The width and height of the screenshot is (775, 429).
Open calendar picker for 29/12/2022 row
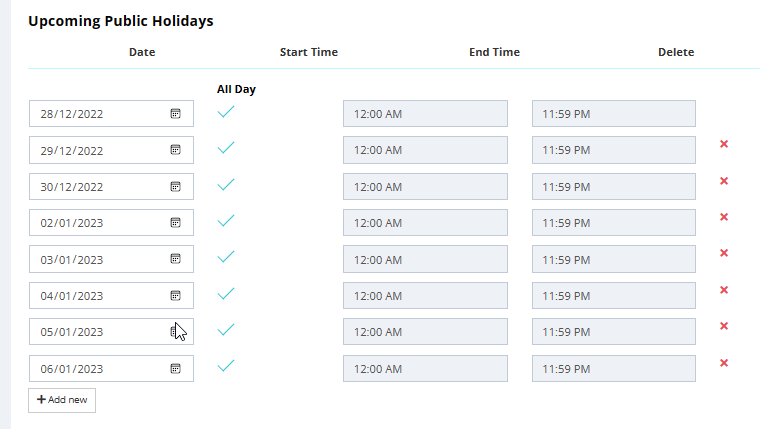pyautogui.click(x=175, y=150)
